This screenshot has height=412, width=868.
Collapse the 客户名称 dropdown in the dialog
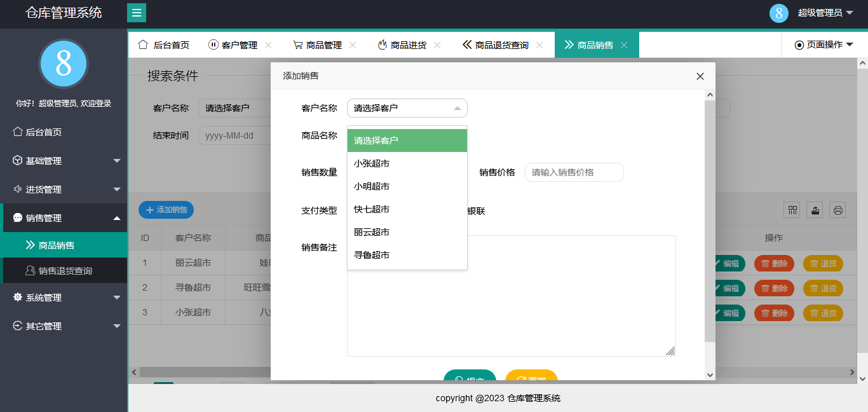point(407,108)
